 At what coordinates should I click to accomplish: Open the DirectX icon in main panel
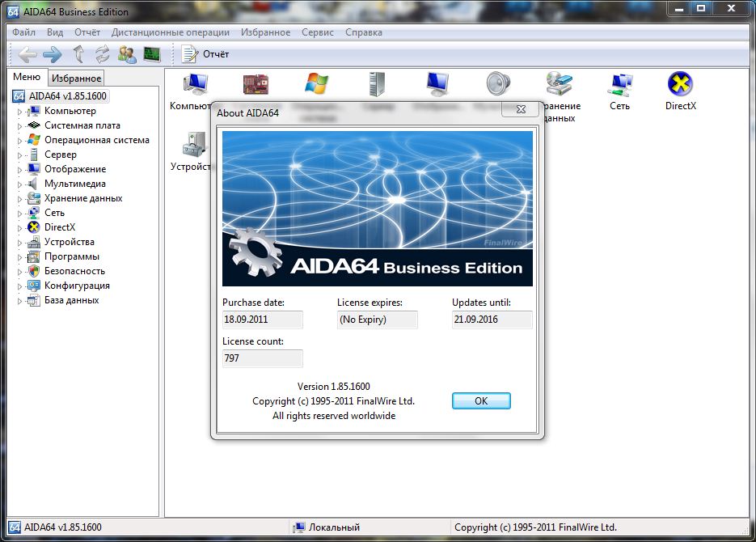tap(680, 91)
